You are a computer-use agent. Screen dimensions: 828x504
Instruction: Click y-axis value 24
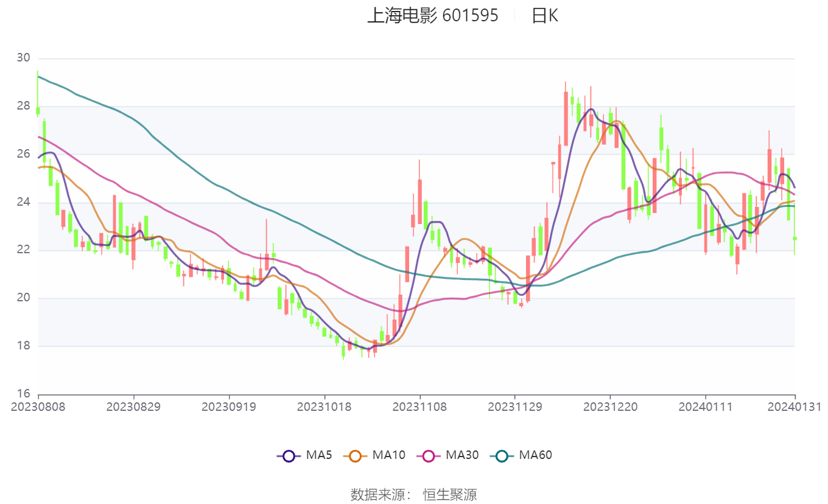(23, 203)
